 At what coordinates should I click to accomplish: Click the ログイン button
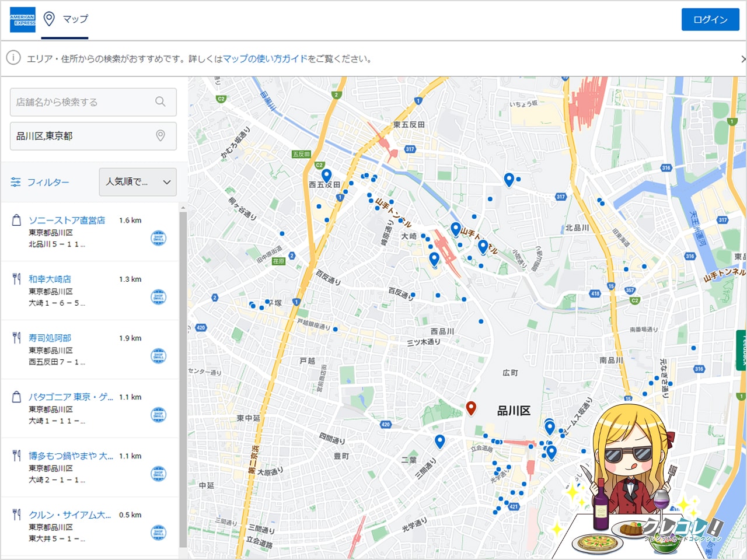[710, 19]
